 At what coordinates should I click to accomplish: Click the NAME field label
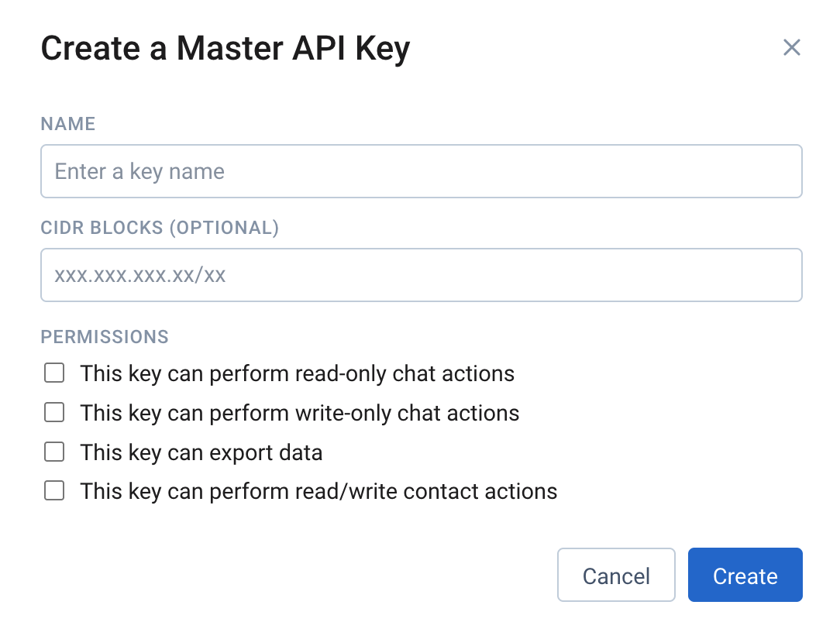click(68, 124)
